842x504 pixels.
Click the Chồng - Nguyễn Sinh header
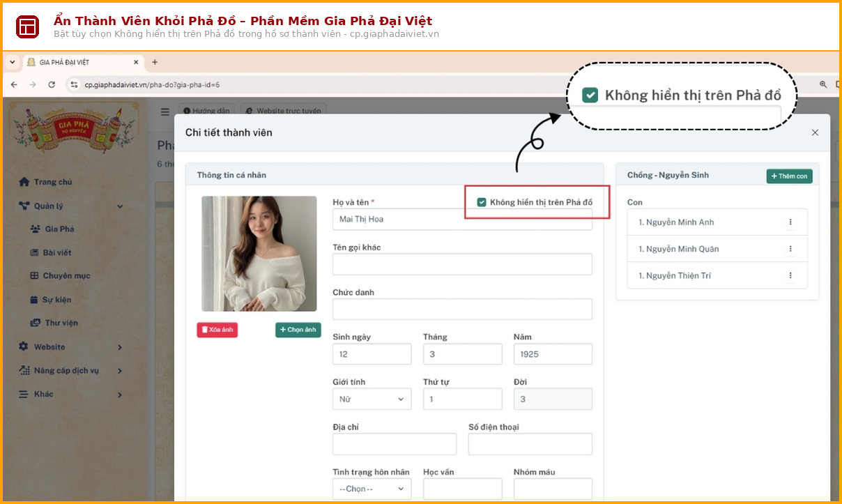(668, 175)
